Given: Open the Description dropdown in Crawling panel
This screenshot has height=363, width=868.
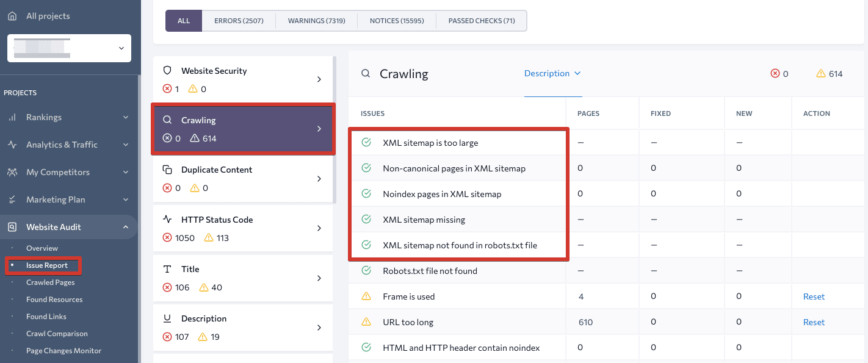Looking at the screenshot, I should click(552, 73).
